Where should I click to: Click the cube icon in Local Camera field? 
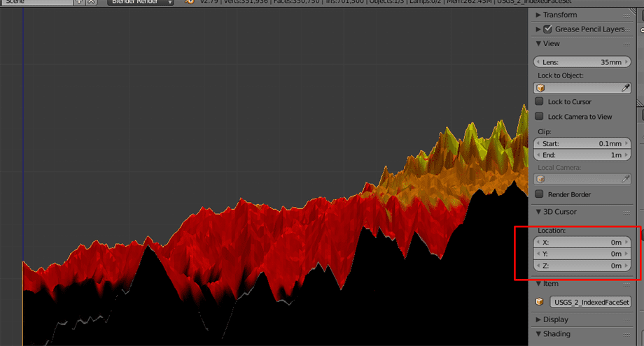pyautogui.click(x=540, y=179)
